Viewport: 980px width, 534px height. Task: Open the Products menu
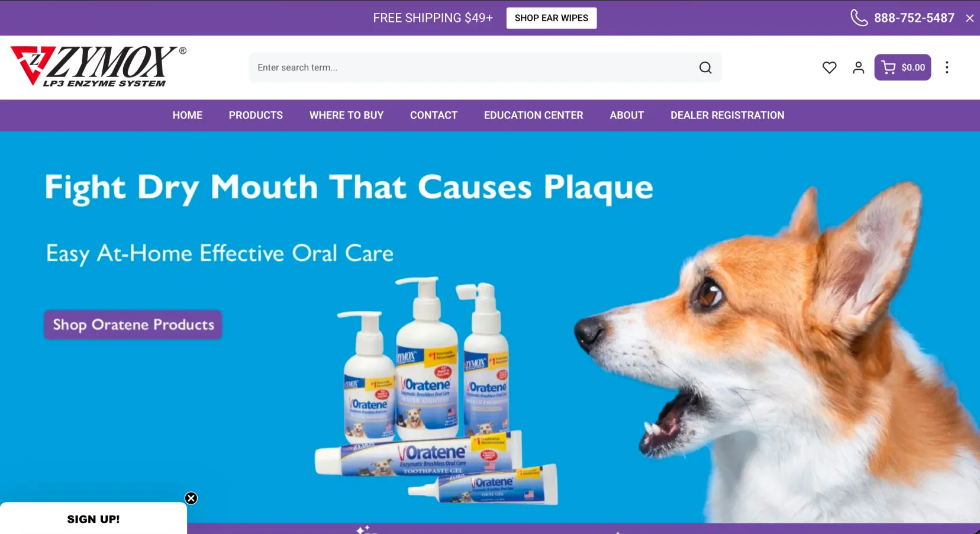256,115
